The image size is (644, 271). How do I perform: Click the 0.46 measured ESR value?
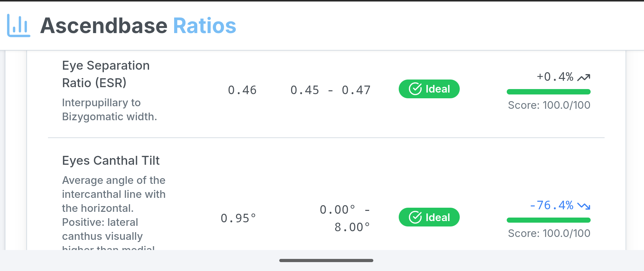point(242,90)
